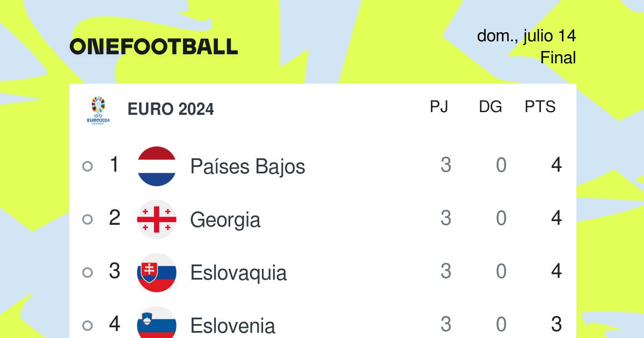Click the Final status label
The height and width of the screenshot is (338, 644).
[558, 57]
